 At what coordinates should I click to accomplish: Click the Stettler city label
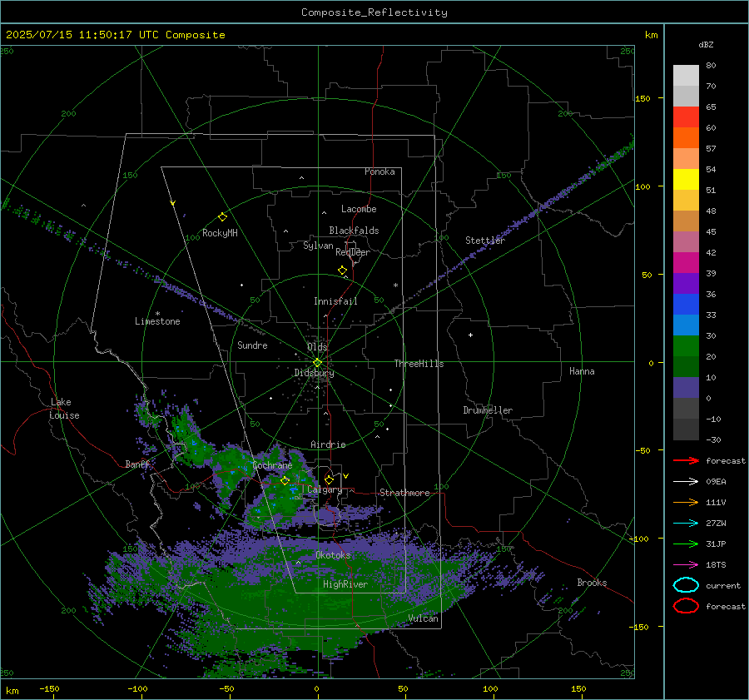pyautogui.click(x=485, y=241)
